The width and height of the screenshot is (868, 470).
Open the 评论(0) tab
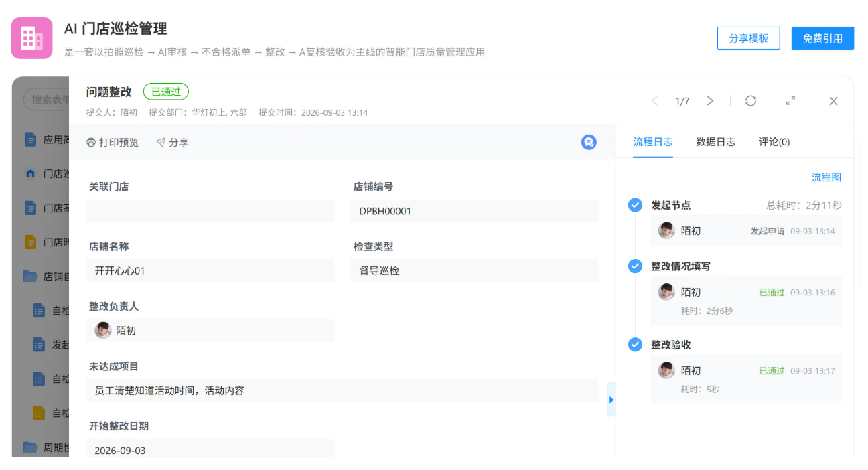point(774,142)
